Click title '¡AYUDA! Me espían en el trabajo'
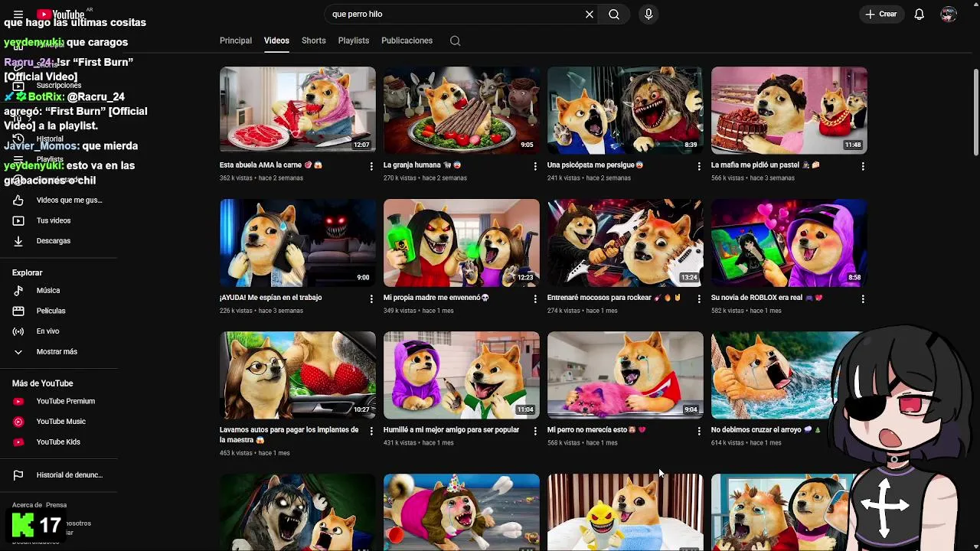The height and width of the screenshot is (551, 980). click(x=270, y=298)
